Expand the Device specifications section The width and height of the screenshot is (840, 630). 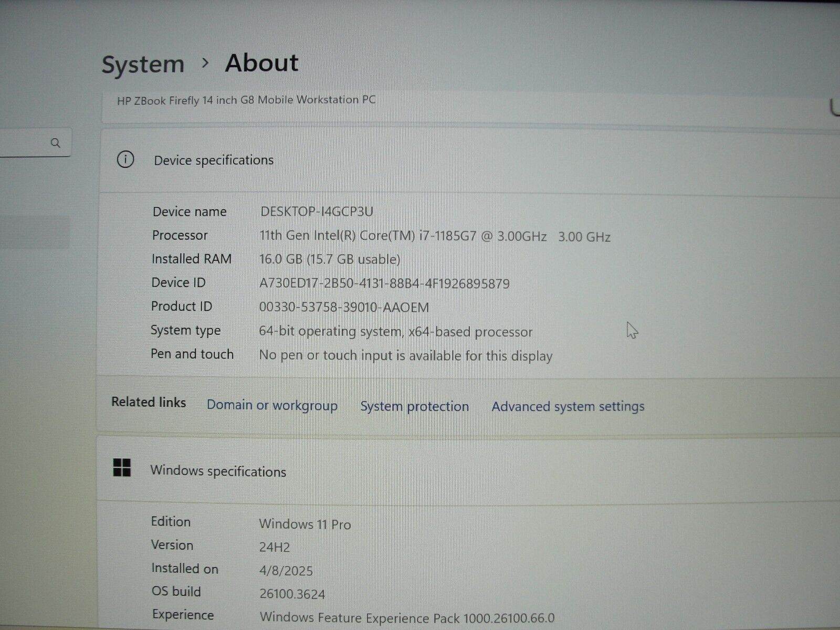click(213, 160)
